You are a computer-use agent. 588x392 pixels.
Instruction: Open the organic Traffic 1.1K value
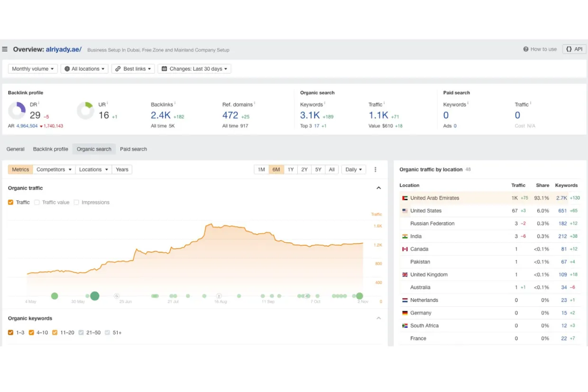click(x=378, y=115)
